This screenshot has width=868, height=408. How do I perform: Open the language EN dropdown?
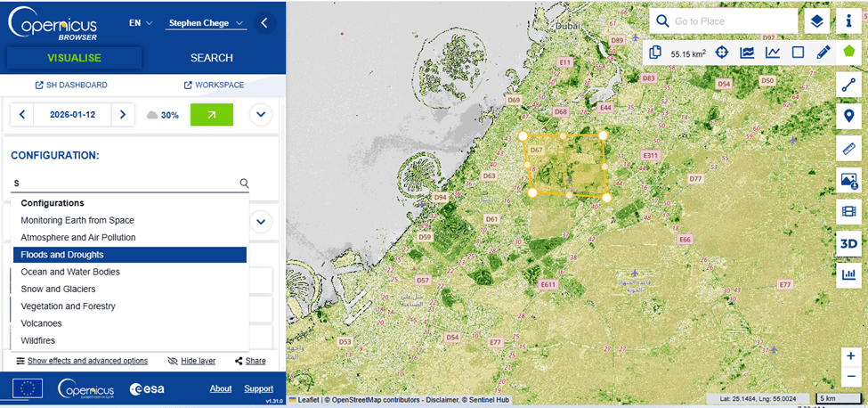(141, 23)
